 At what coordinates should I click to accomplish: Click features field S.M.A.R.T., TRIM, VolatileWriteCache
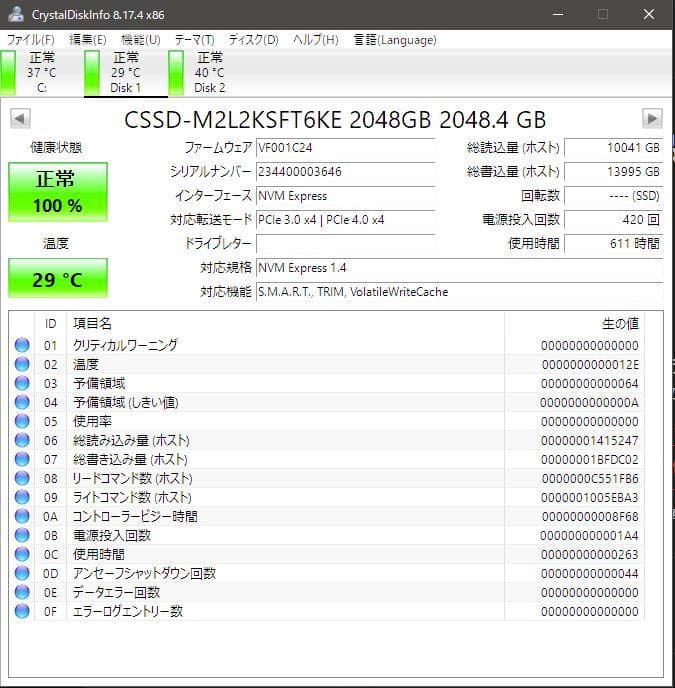[x=460, y=292]
